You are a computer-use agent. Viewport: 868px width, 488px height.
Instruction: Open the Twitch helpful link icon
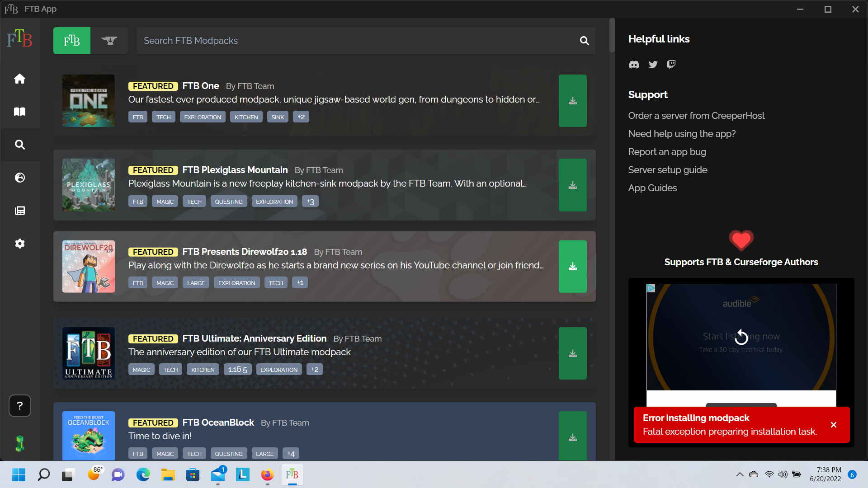pyautogui.click(x=671, y=65)
